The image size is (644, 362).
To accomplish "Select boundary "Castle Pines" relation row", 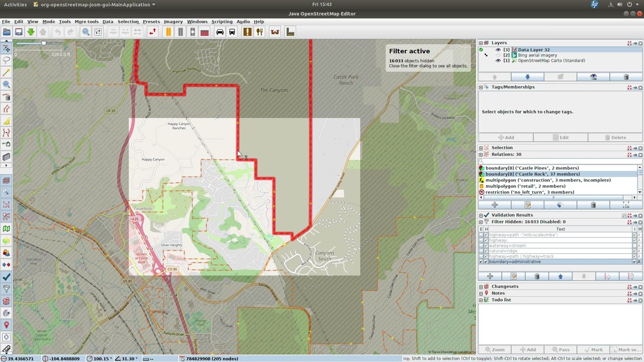I will [x=557, y=168].
